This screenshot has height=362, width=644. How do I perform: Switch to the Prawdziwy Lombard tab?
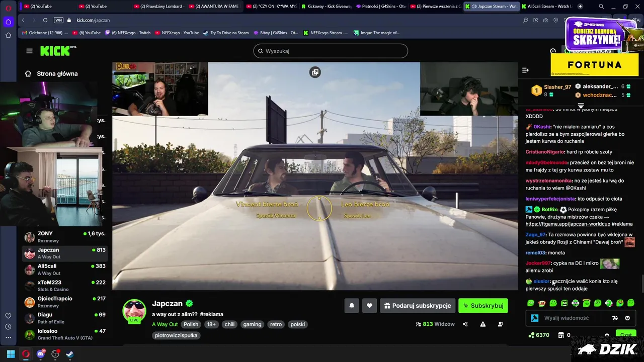pyautogui.click(x=160, y=6)
